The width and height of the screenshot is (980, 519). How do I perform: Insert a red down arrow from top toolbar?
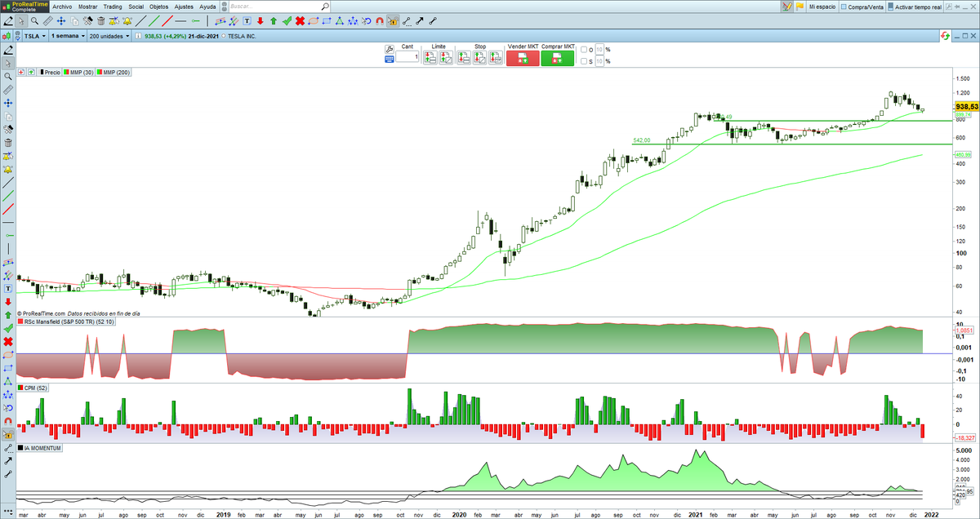(x=260, y=20)
